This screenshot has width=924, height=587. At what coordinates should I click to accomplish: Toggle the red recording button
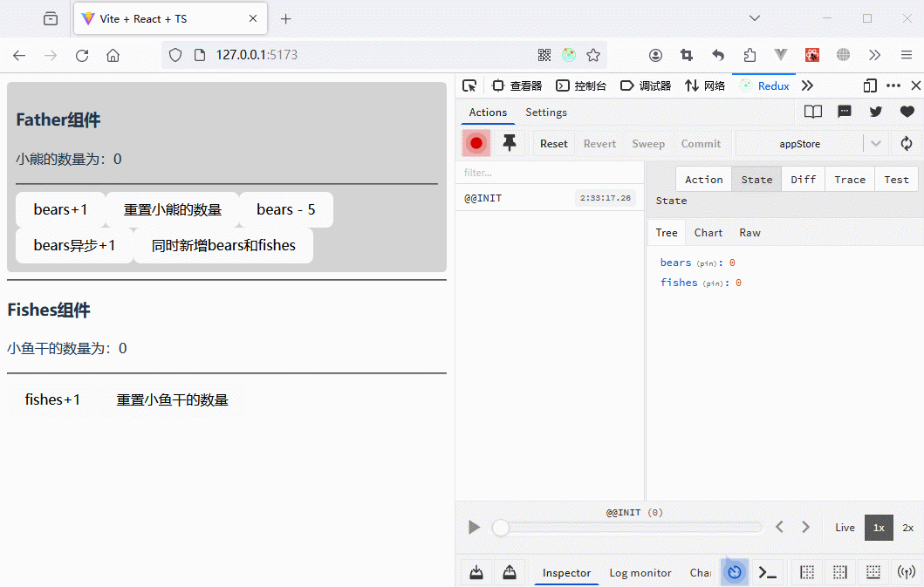pyautogui.click(x=476, y=144)
